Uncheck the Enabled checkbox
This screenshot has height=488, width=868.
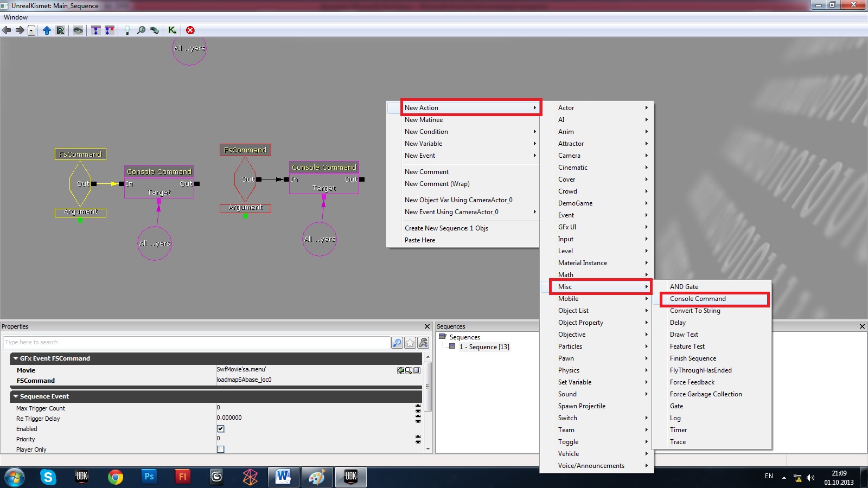pos(221,429)
